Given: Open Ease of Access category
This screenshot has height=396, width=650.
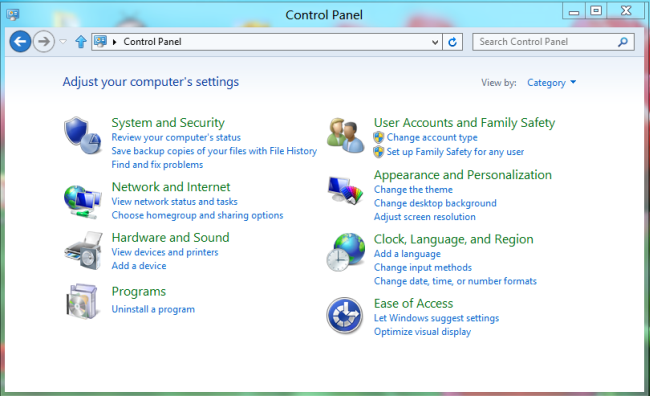Looking at the screenshot, I should click(413, 304).
